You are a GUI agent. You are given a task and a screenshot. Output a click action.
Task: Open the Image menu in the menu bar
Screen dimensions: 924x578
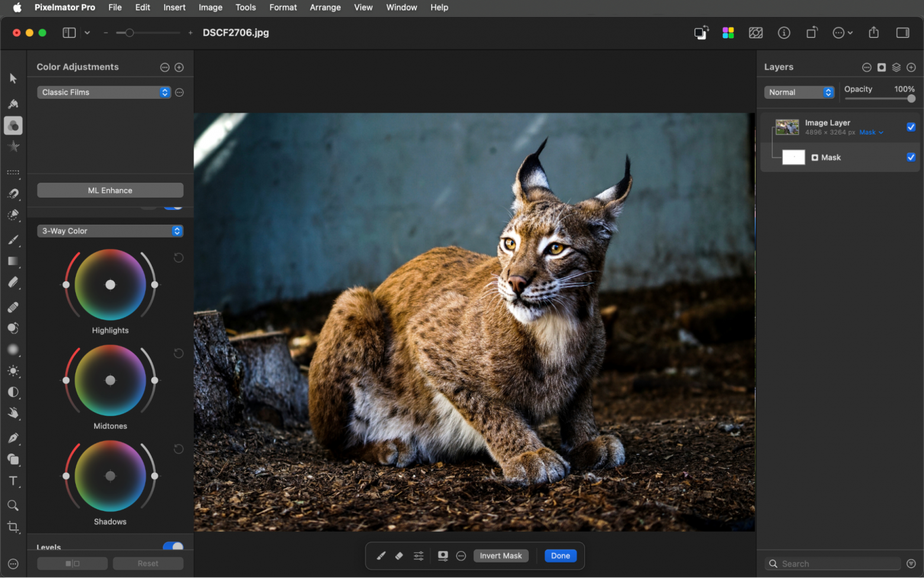coord(210,7)
